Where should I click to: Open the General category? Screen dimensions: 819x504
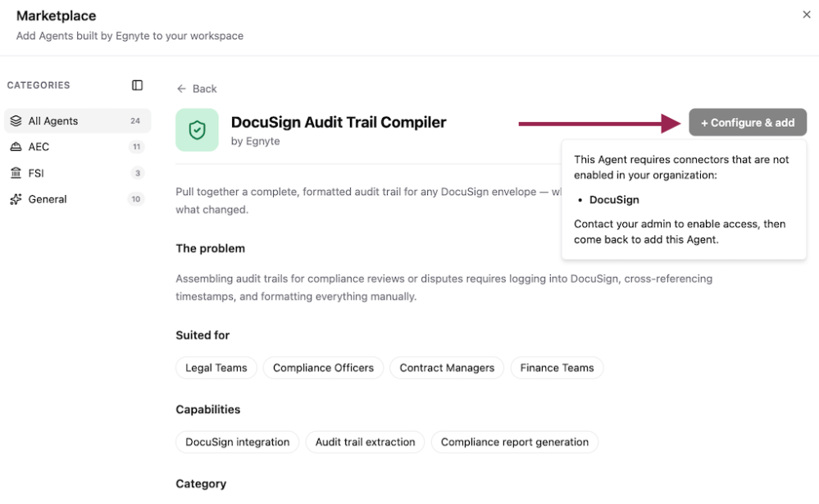(x=77, y=199)
